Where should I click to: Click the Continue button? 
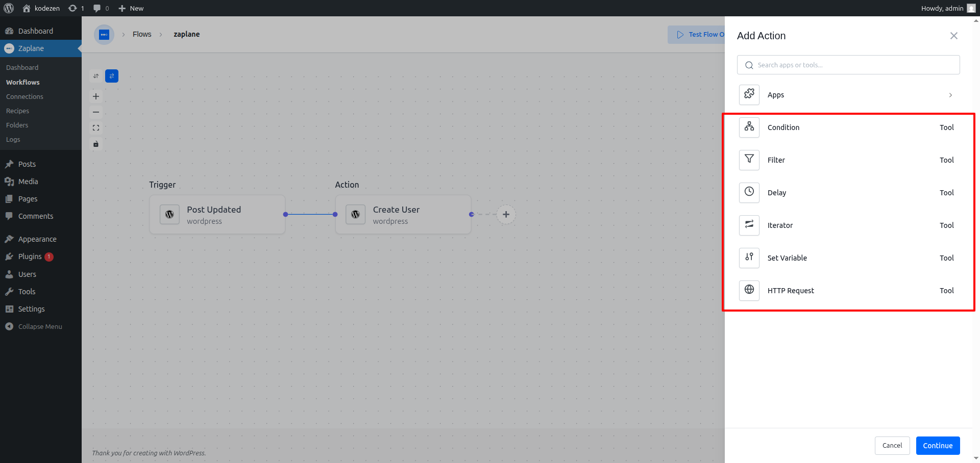(938, 445)
